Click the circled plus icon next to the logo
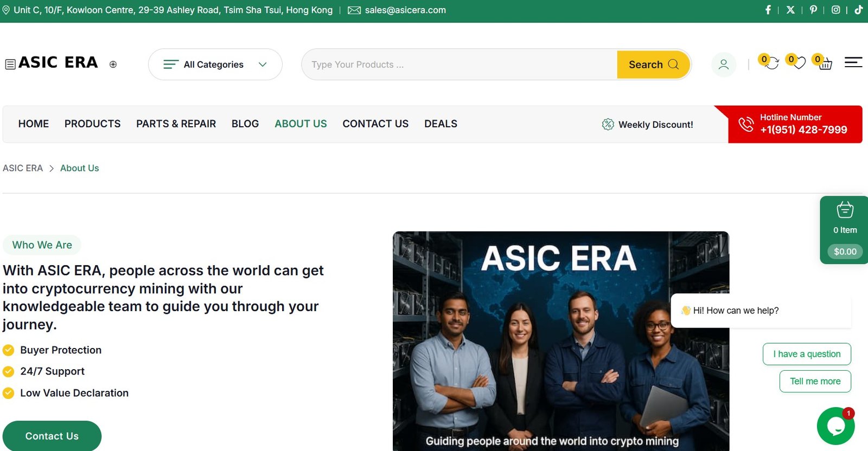Screen dimensions: 868x451 pos(113,64)
